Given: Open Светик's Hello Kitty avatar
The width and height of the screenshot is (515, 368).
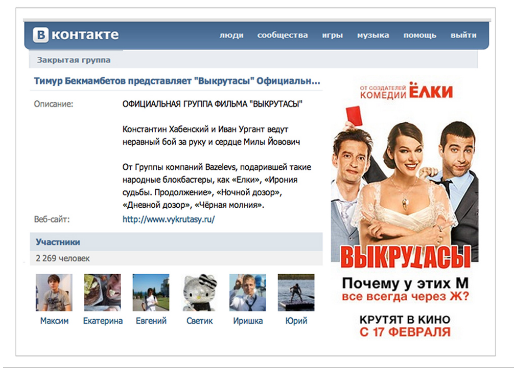Looking at the screenshot, I should [x=199, y=292].
